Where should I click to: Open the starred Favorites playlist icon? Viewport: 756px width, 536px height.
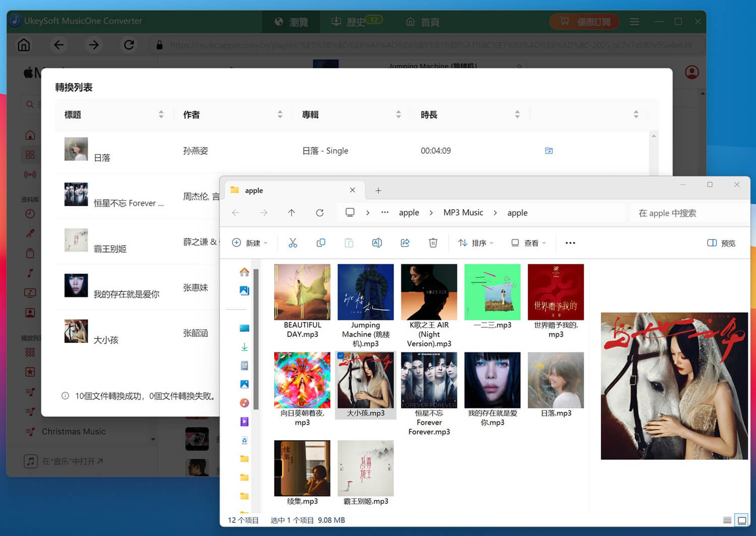point(30,372)
